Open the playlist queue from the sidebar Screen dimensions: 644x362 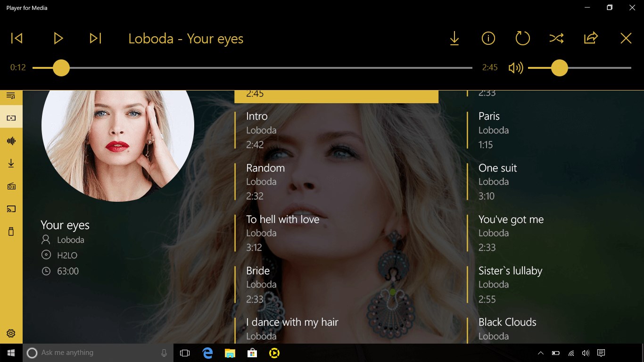coord(10,95)
